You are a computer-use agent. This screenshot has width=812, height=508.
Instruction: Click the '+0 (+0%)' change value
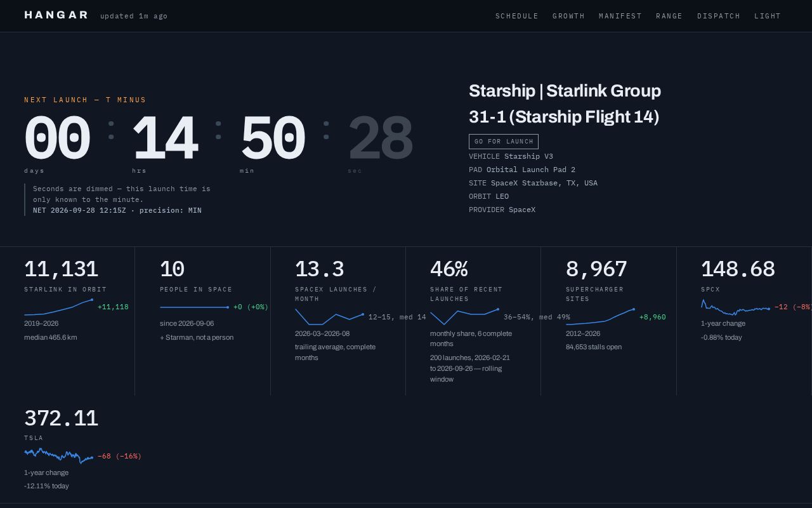(251, 307)
